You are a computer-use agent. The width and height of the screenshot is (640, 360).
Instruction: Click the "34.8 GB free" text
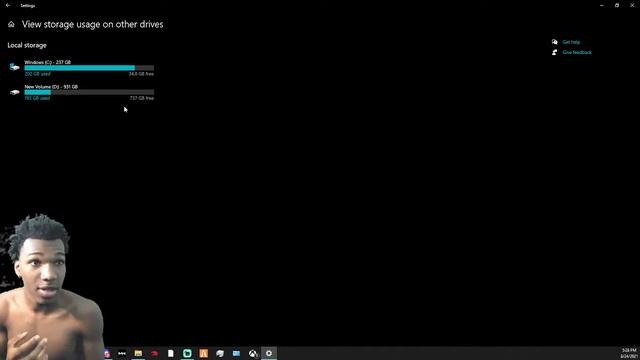[x=141, y=74]
